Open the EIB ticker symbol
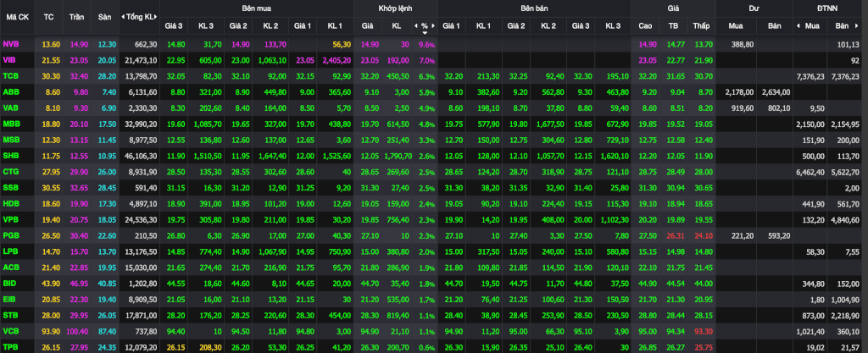This screenshot has width=868, height=353. pos(8,300)
